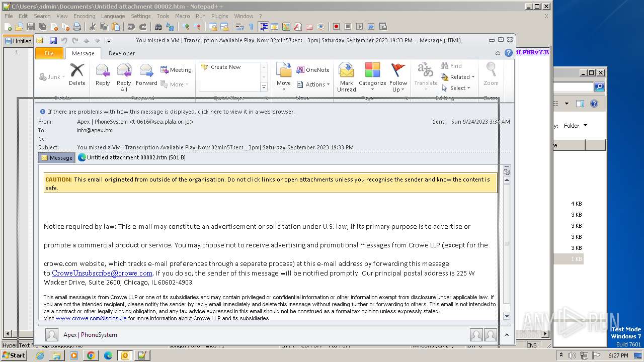644x362 pixels.
Task: Click Notepad++ Find binoculars icon
Action: [158, 27]
